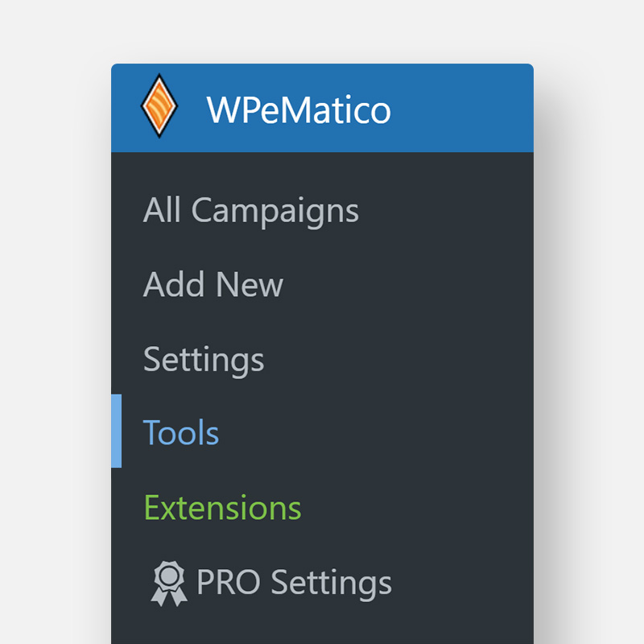Screen dimensions: 644x644
Task: Click the blue active indicator beside Tools
Action: pyautogui.click(x=117, y=431)
